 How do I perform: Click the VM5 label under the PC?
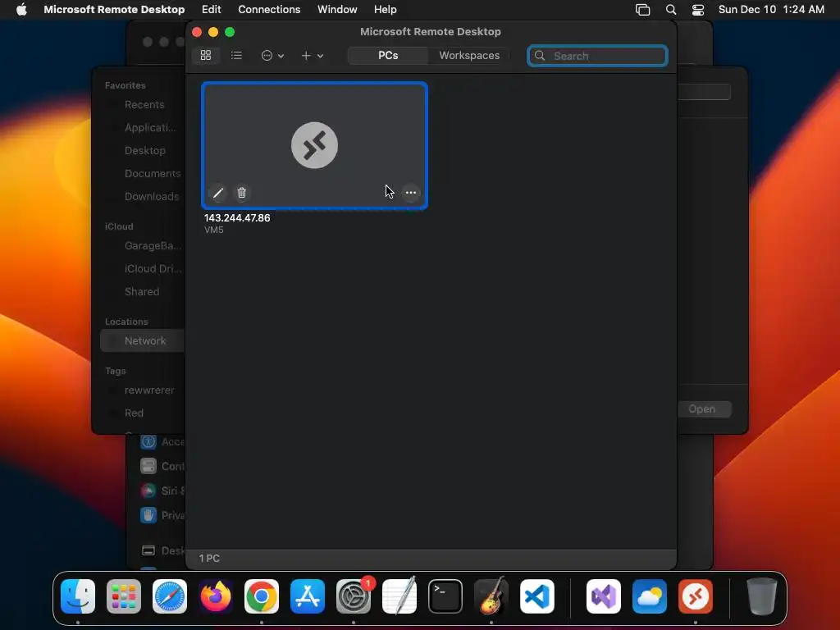click(x=214, y=230)
